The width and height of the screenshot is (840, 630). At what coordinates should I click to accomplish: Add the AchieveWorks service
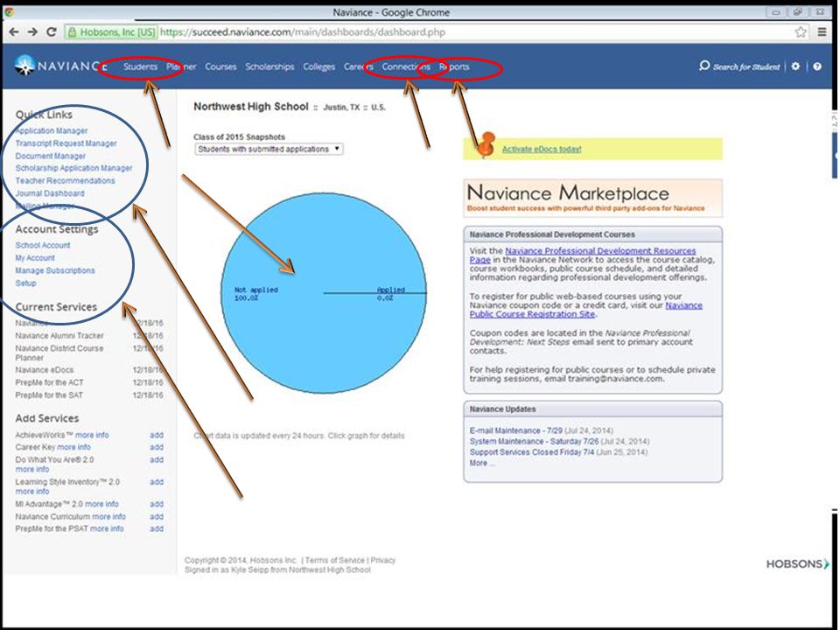(157, 435)
